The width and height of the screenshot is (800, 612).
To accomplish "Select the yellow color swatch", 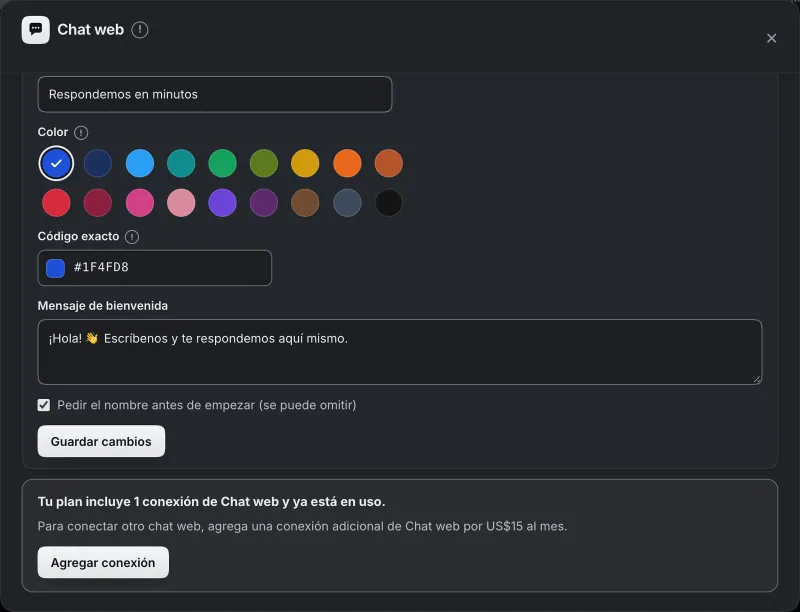I will click(x=305, y=163).
